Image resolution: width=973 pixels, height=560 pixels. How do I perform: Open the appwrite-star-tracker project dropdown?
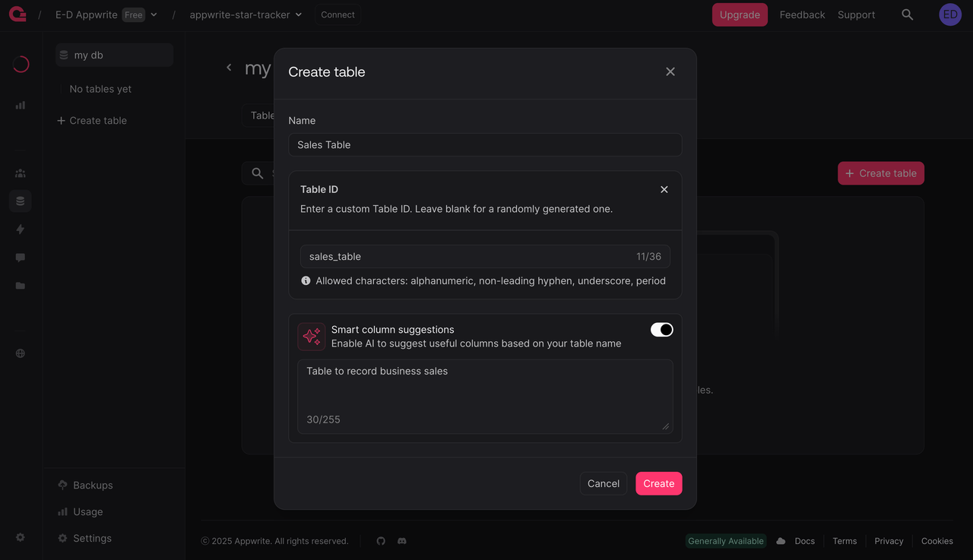[x=245, y=14]
